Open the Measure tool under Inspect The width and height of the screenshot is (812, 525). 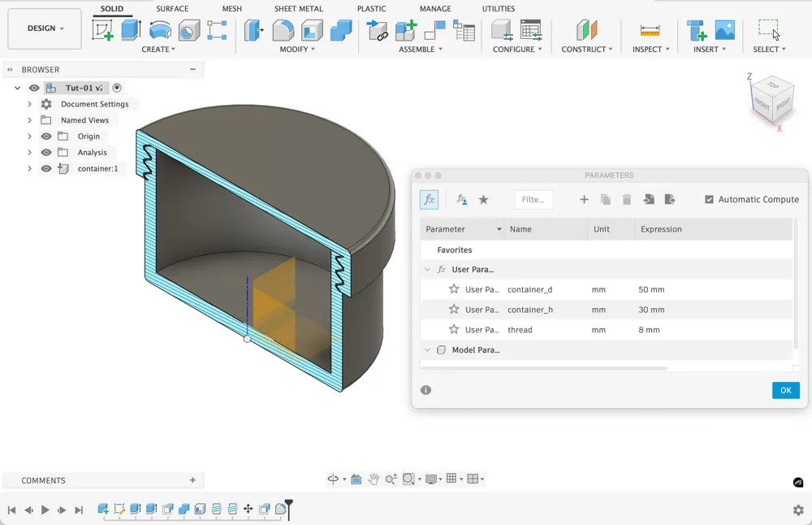coord(650,31)
